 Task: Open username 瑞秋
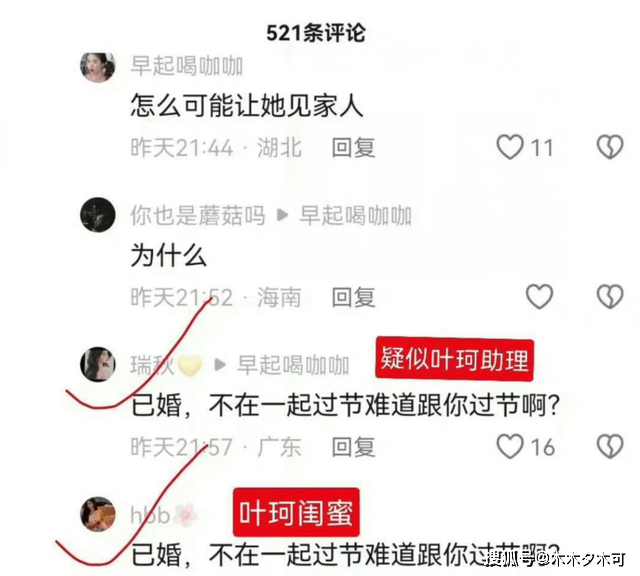click(152, 365)
